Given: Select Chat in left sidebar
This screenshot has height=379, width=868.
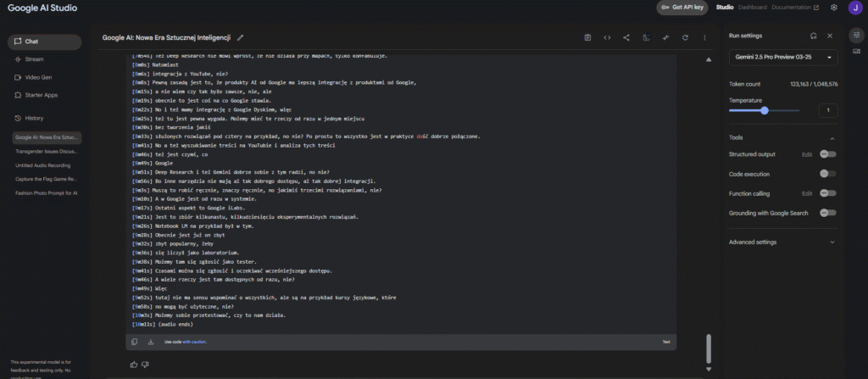Looking at the screenshot, I should (x=44, y=42).
